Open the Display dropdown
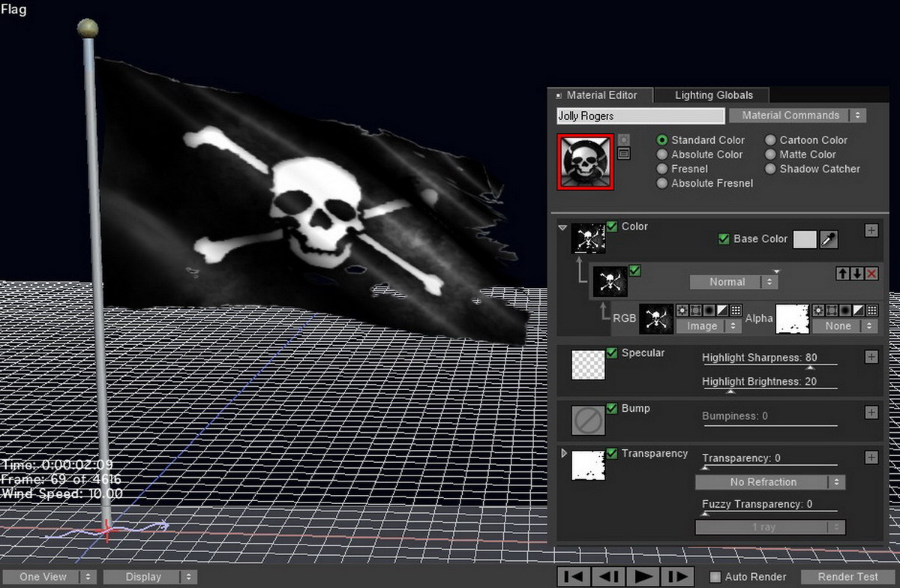Viewport: 900px width, 588px height. coord(150,577)
